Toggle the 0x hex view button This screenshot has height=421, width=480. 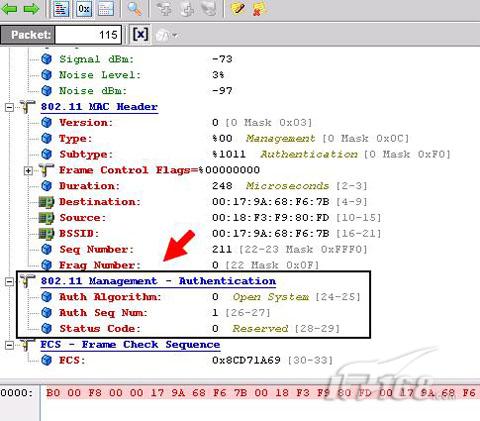pyautogui.click(x=84, y=9)
